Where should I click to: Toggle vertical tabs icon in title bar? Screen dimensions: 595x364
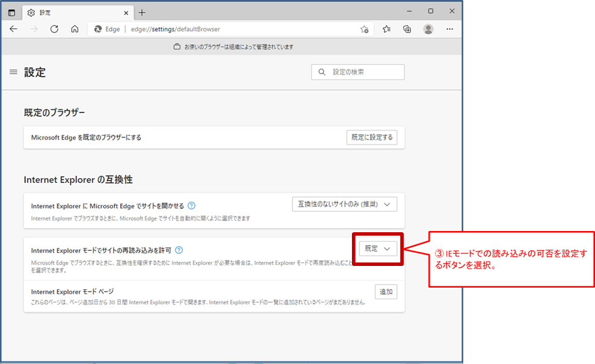coord(12,13)
